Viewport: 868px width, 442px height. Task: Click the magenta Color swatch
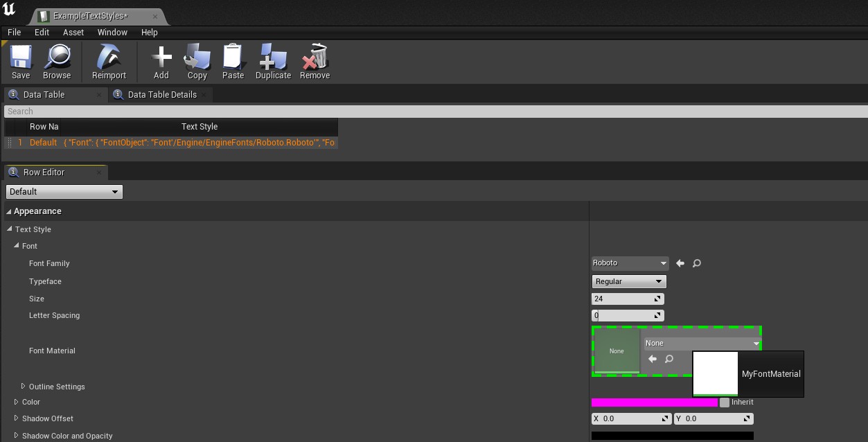(x=654, y=403)
